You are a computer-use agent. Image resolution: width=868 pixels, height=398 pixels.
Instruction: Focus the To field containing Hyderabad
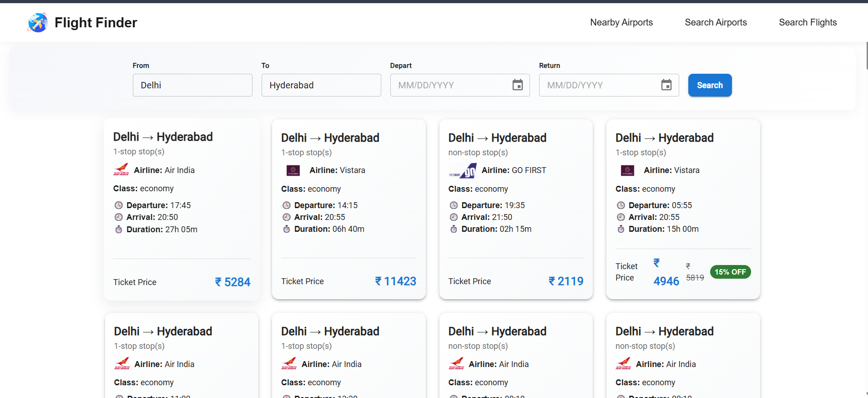[x=321, y=85]
